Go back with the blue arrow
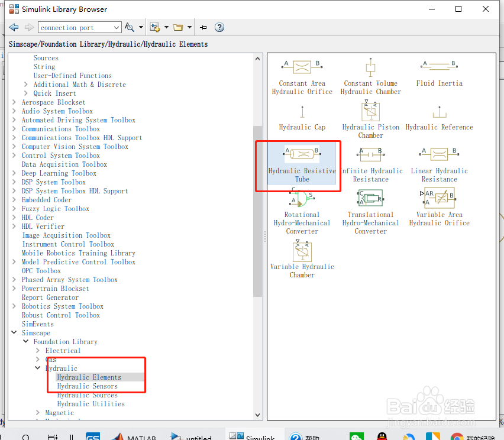The height and width of the screenshot is (440, 504). 14,27
